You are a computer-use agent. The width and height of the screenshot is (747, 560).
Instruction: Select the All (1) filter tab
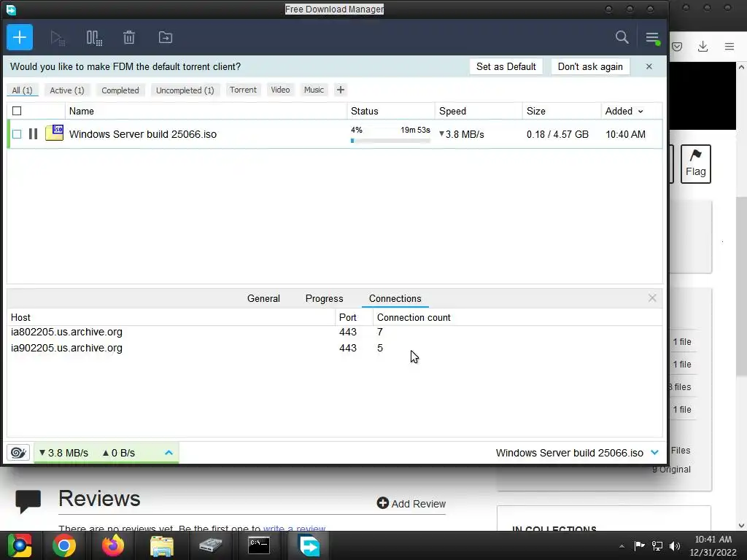point(22,90)
